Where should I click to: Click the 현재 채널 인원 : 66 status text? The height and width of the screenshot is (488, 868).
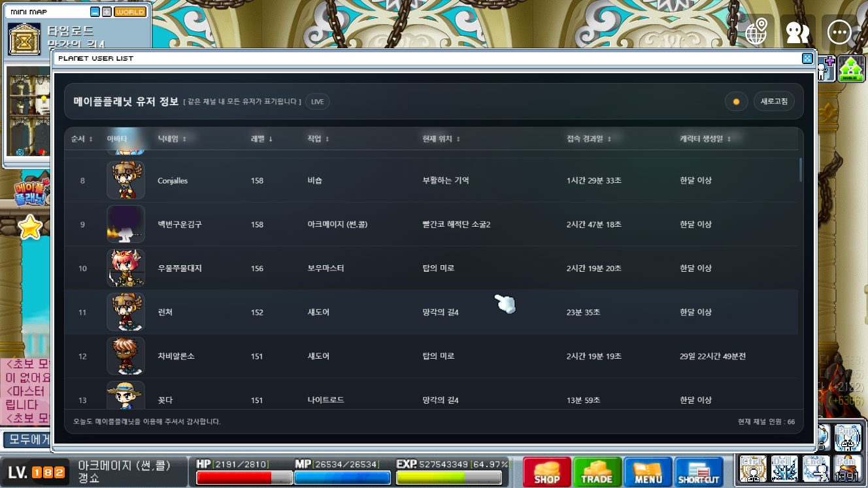(766, 421)
